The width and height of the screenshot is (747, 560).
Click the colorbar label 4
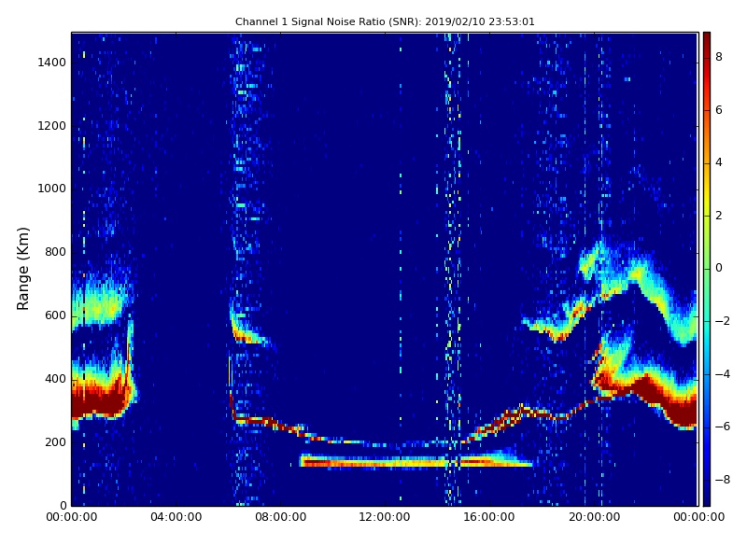click(719, 162)
